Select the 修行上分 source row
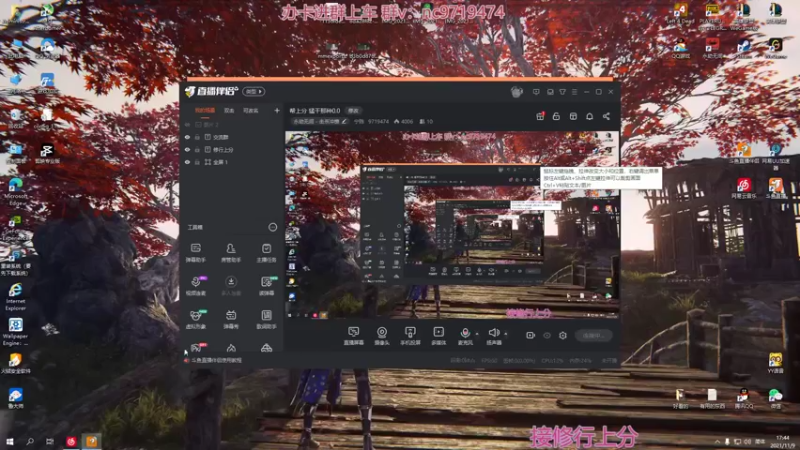Viewport: 800px width, 450px height. click(232, 149)
